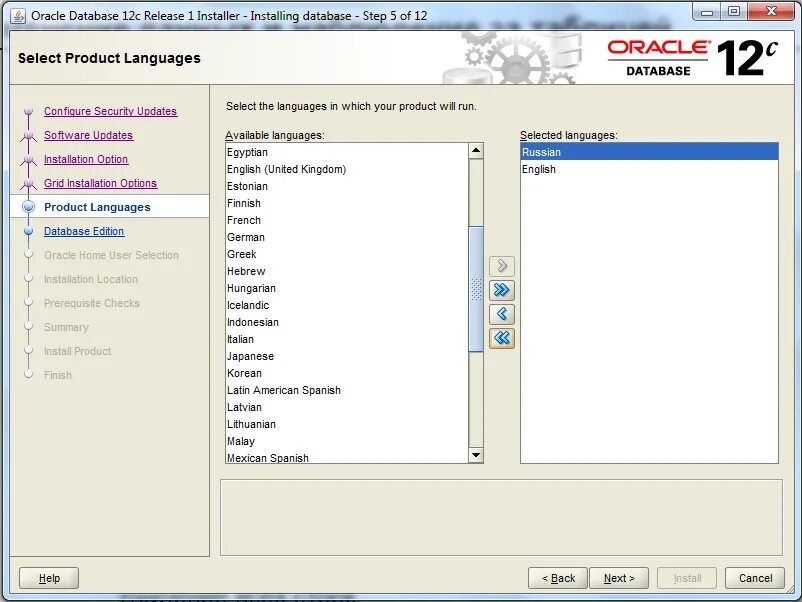802x602 pixels.
Task: Select Icelandic in Available languages
Action: click(x=347, y=305)
